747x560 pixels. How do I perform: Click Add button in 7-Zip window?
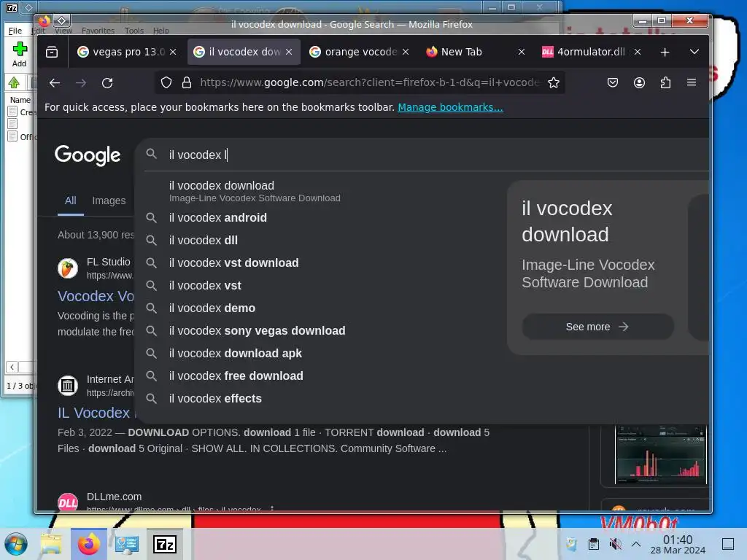20,55
